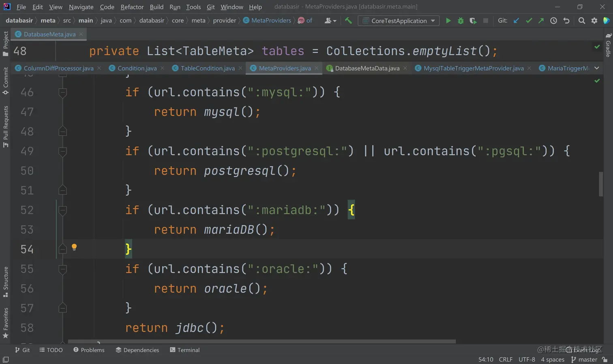Viewport: 613px width, 364px height.
Task: Show hidden editor tabs via chevron
Action: (x=597, y=68)
